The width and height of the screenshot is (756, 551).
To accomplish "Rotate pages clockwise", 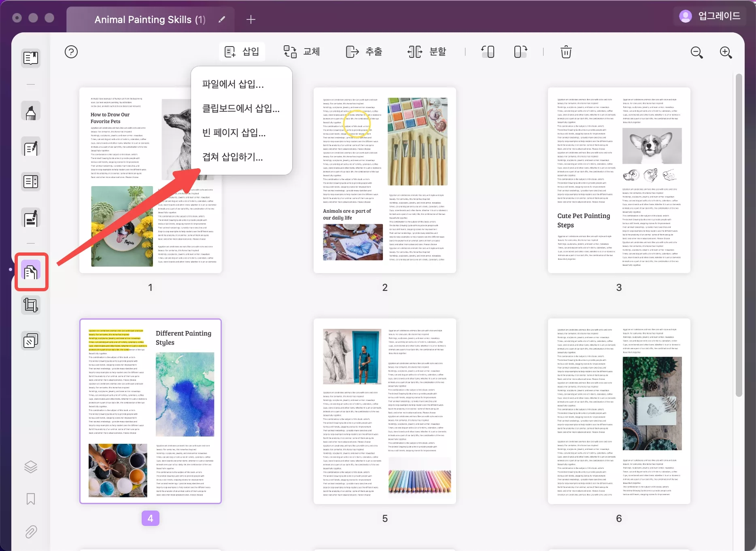I will click(x=520, y=52).
